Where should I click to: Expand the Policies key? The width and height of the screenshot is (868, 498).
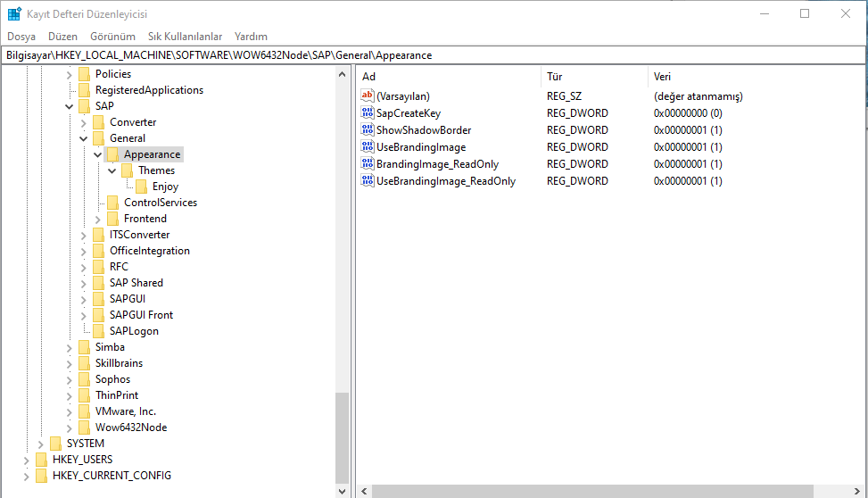[x=70, y=74]
